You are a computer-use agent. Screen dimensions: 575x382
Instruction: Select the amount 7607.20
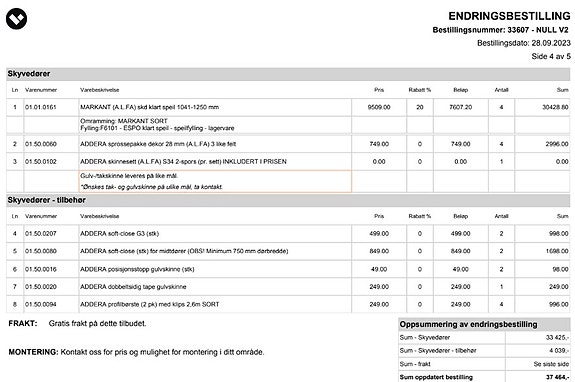point(461,107)
